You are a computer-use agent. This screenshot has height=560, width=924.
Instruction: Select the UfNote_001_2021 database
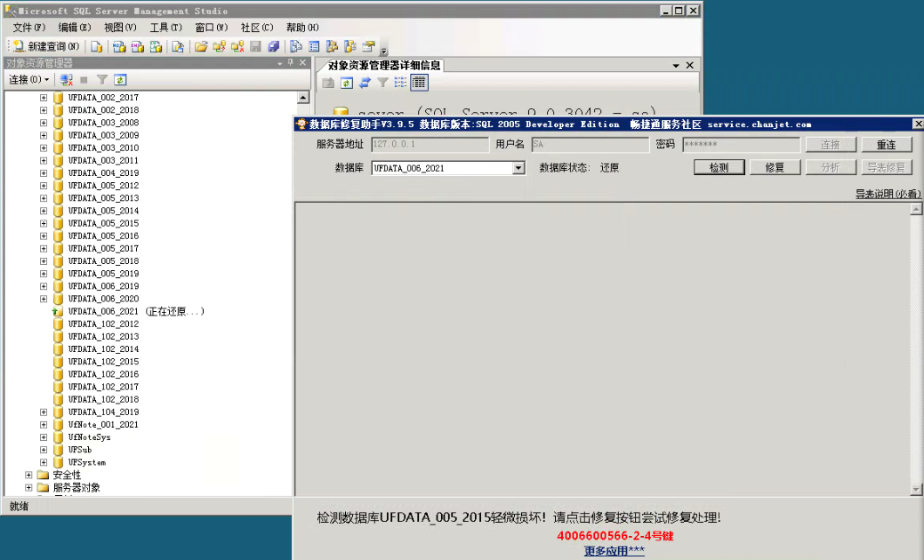pos(103,425)
